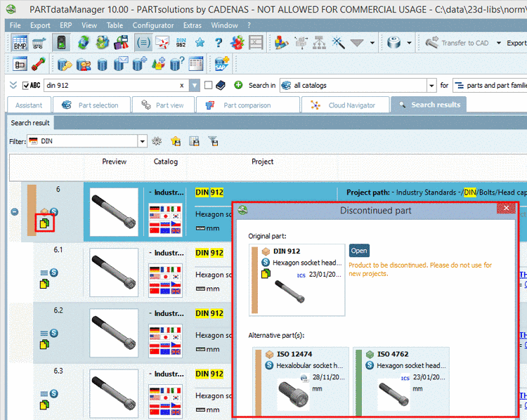Click the screw preview thumbnail in row 6.3
The height and width of the screenshot is (420, 527).
[x=114, y=393]
